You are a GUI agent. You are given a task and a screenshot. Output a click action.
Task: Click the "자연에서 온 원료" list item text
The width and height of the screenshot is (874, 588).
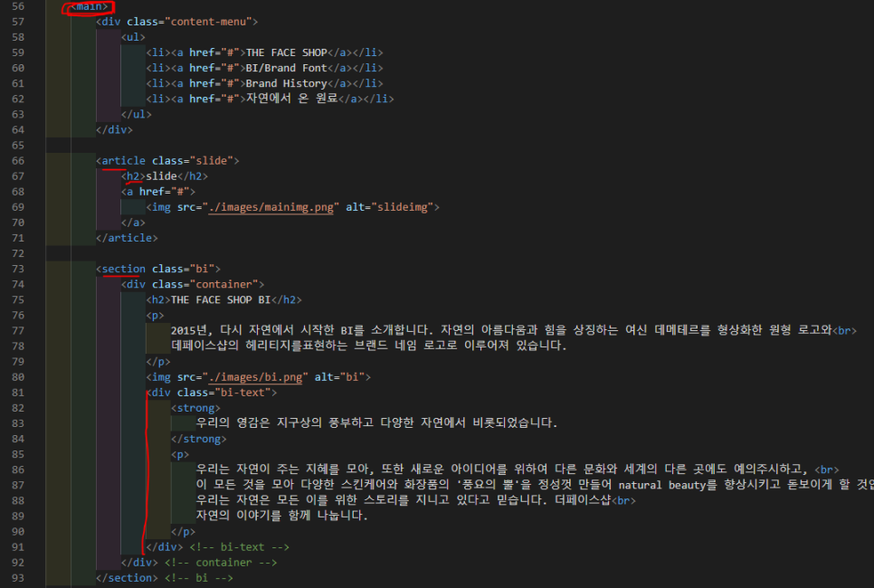pos(292,99)
